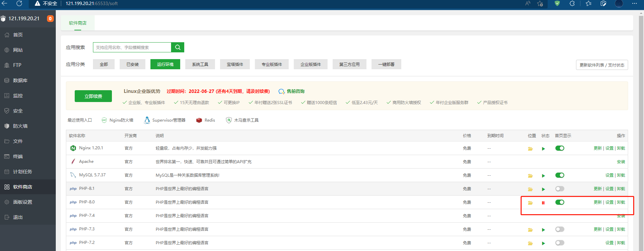Click MySQL running status play icon
Image resolution: width=644 pixels, height=251 pixels.
coord(543,176)
